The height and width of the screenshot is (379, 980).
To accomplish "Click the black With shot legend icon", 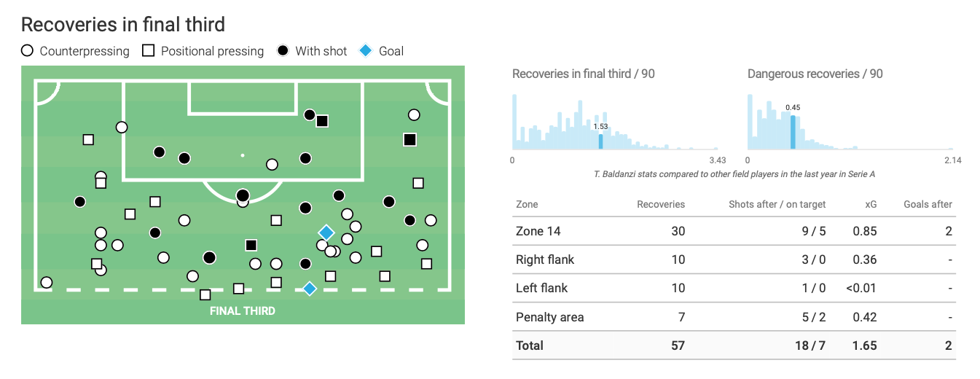I will click(283, 51).
